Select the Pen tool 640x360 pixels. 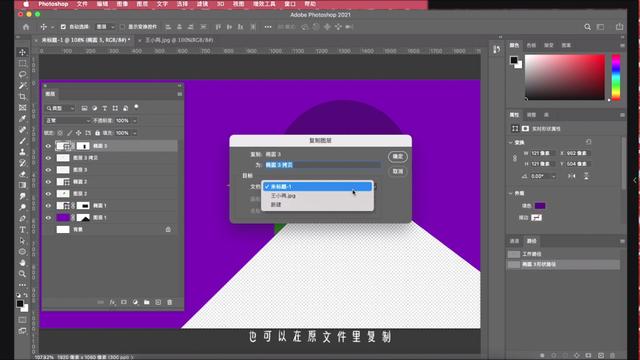click(22, 218)
